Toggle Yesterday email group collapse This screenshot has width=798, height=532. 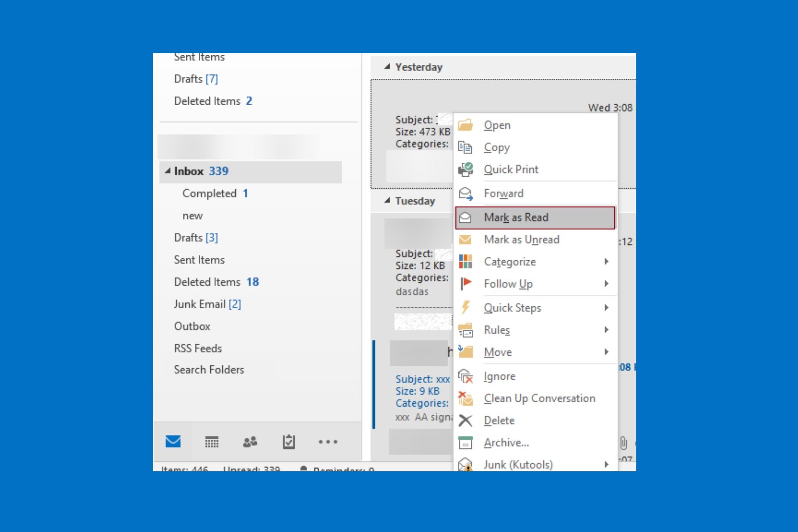(387, 66)
